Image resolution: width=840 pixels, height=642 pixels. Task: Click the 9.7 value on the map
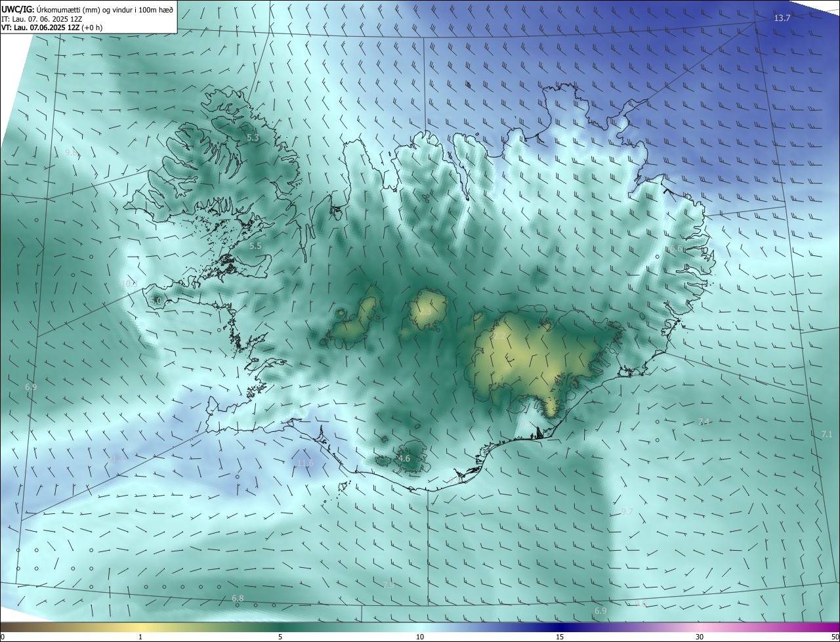pos(627,511)
